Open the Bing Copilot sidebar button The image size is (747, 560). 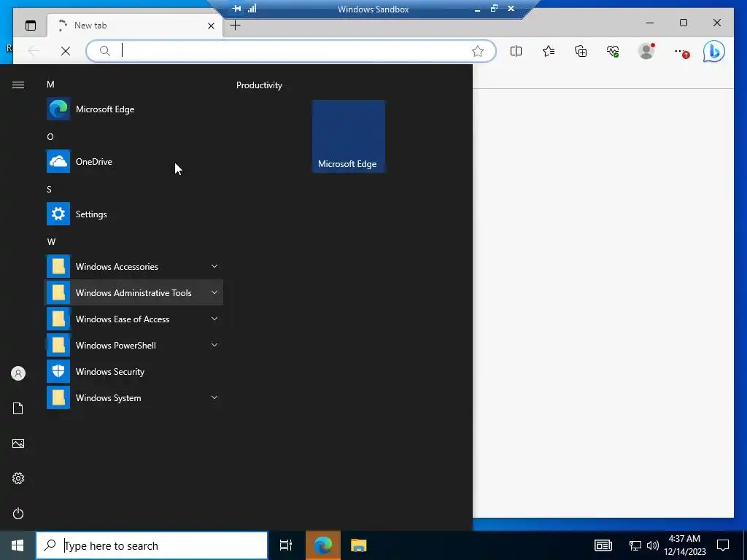713,51
